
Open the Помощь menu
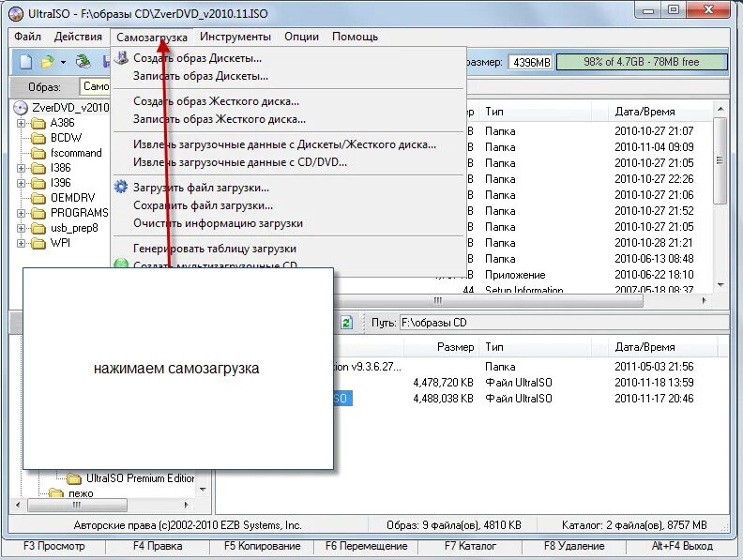355,37
